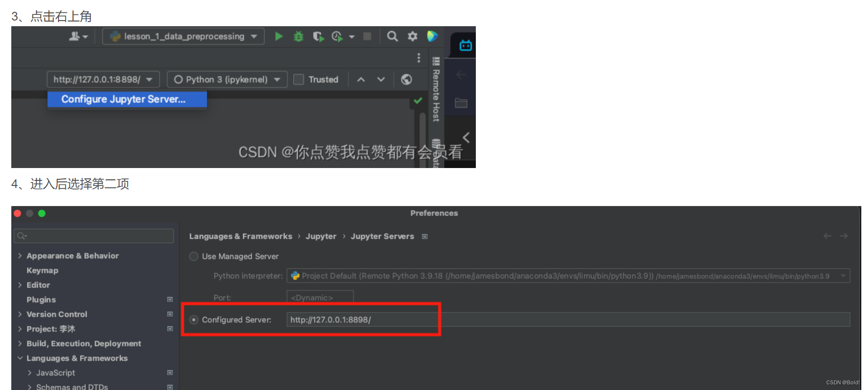
Task: Select the Configured Server radio button
Action: 194,320
